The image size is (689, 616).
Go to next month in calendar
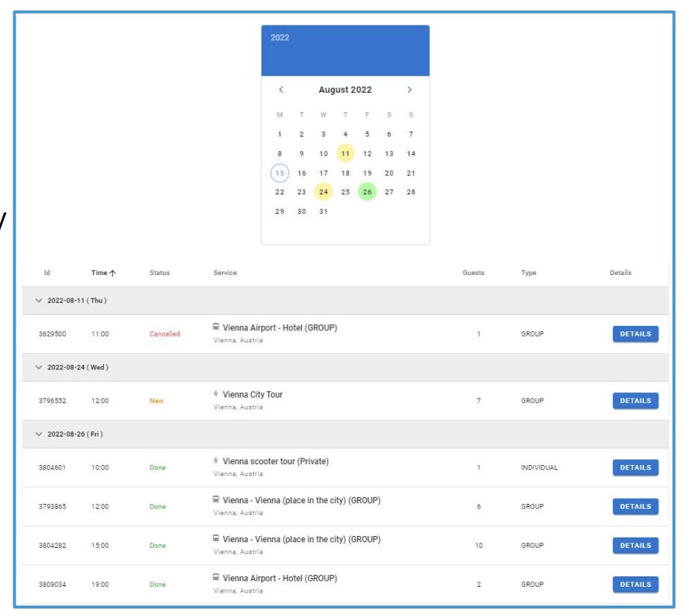pyautogui.click(x=410, y=90)
